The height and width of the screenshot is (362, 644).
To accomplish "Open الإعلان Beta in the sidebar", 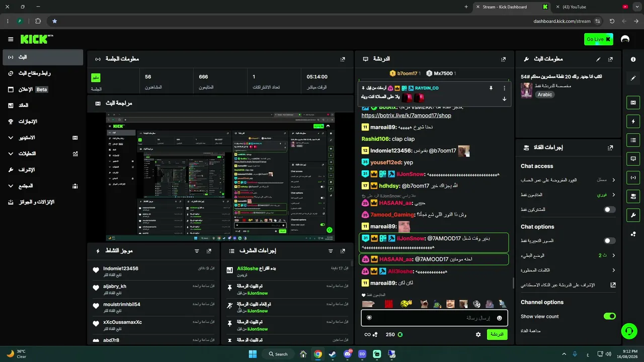I will pos(42,89).
